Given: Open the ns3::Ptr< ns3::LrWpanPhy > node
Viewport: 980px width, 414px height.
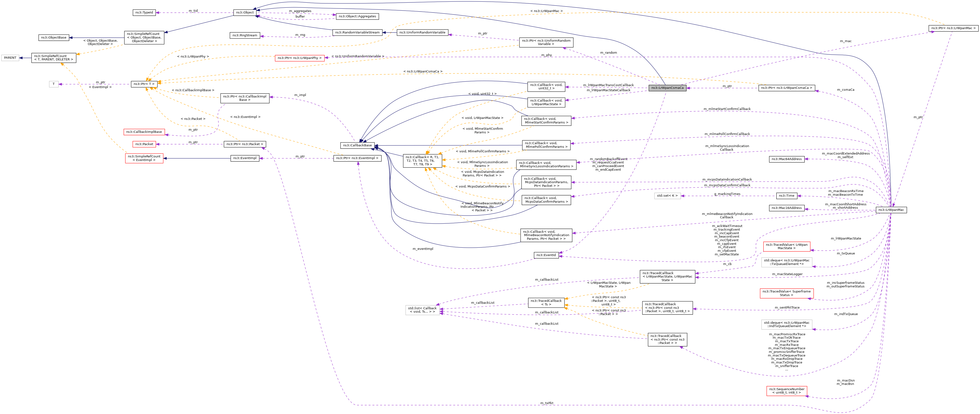Looking at the screenshot, I should (x=299, y=58).
